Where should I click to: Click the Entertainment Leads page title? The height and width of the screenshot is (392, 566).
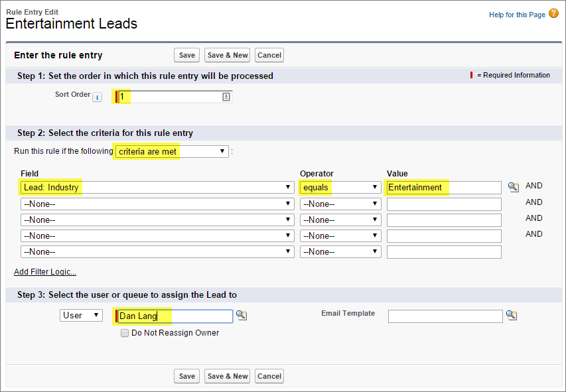tap(72, 24)
